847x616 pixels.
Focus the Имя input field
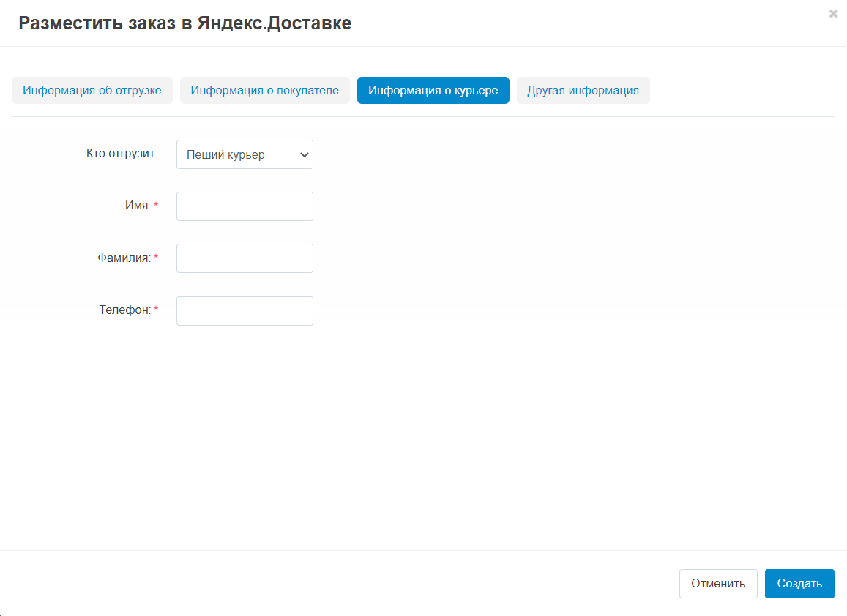pos(245,206)
